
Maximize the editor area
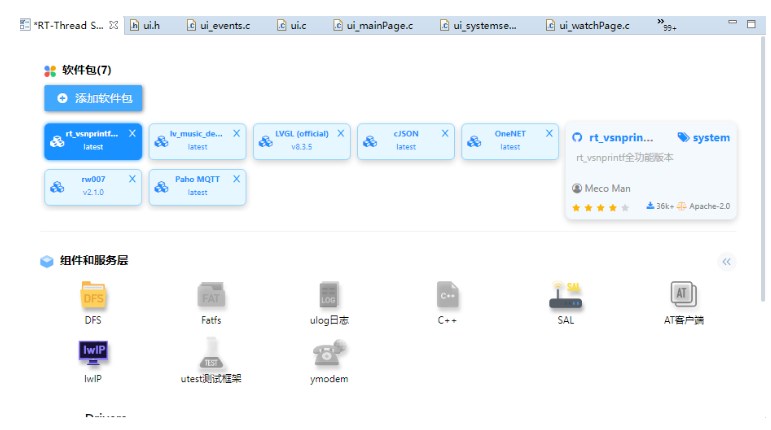[751, 24]
